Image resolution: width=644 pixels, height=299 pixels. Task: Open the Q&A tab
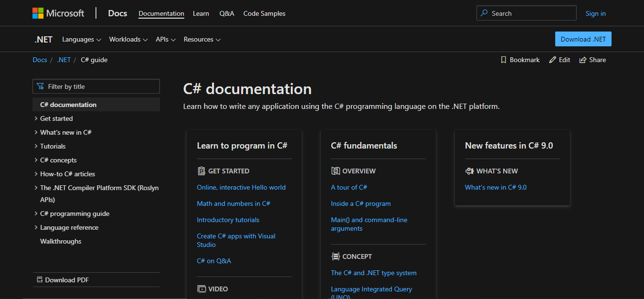[x=227, y=13]
